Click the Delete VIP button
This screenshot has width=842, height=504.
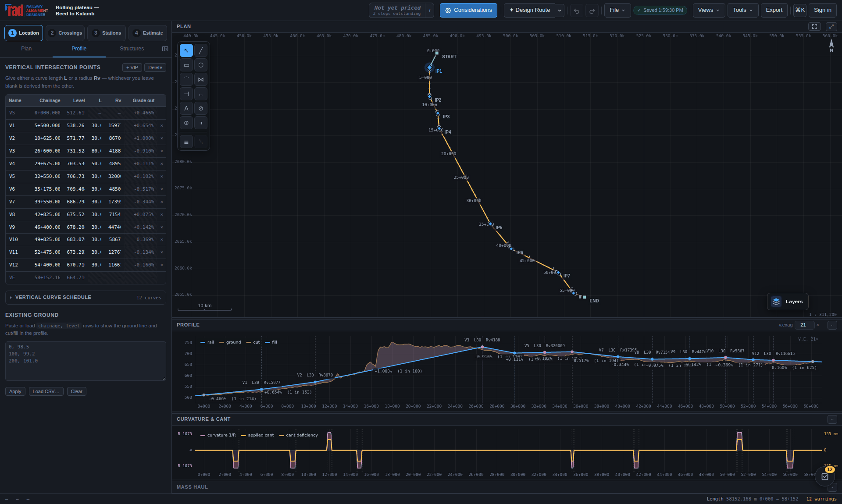pos(155,67)
